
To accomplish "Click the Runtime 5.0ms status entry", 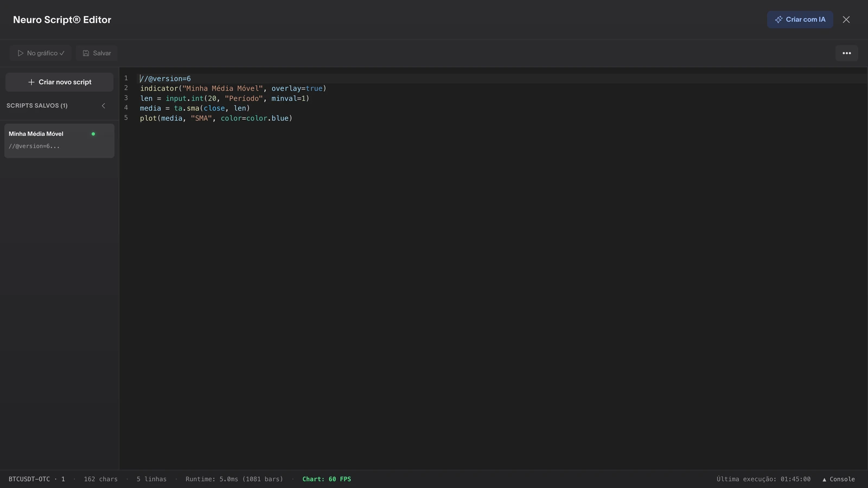I will tap(234, 479).
